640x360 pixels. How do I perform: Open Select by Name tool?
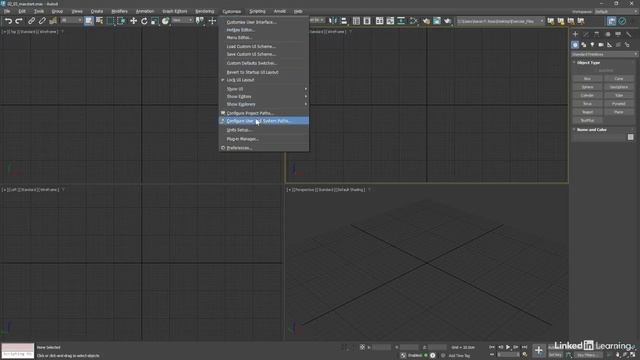(99, 21)
